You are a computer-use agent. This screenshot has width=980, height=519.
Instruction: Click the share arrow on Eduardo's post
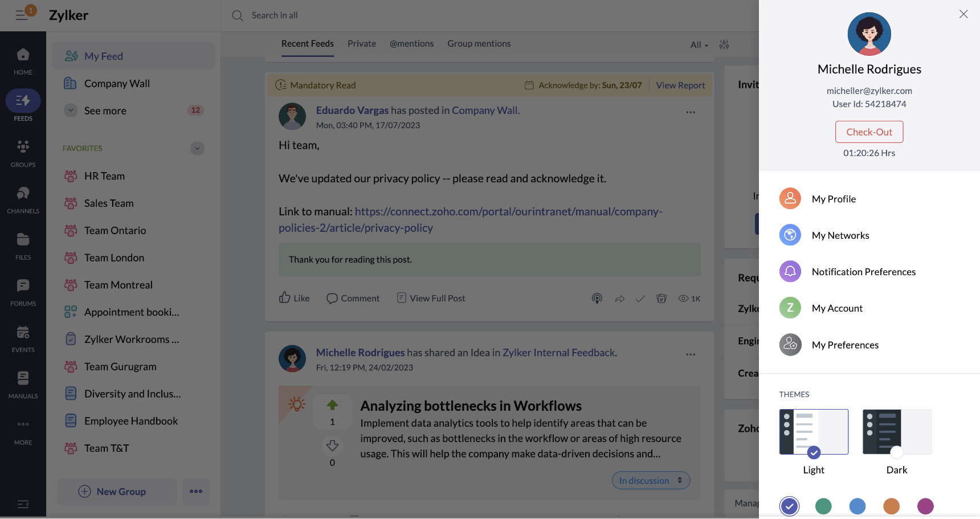[619, 299]
